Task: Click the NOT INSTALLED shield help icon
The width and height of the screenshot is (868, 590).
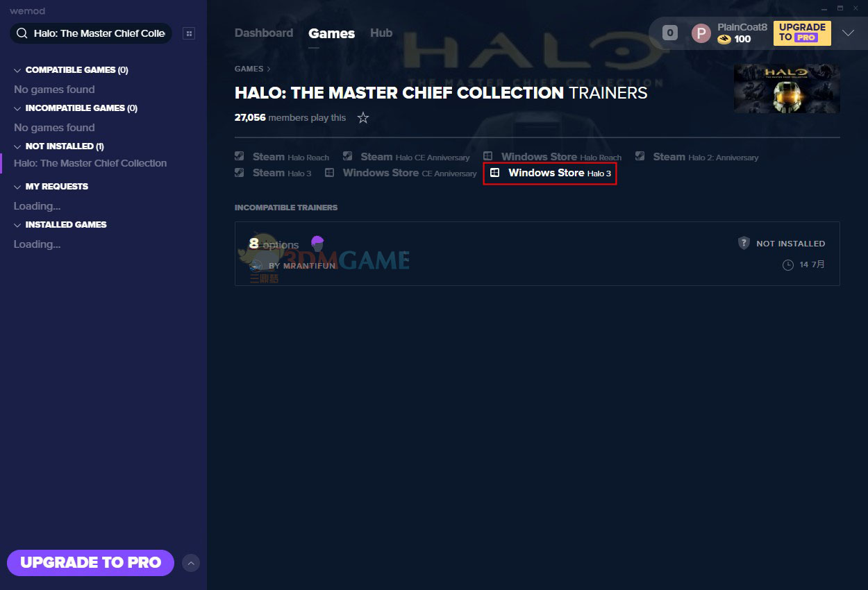Action: [x=744, y=243]
